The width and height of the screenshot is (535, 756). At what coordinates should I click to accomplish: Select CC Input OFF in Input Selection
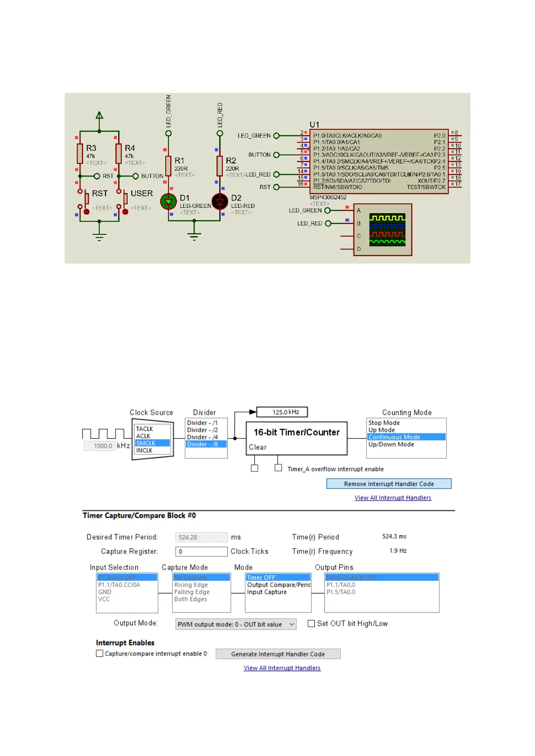click(x=127, y=578)
